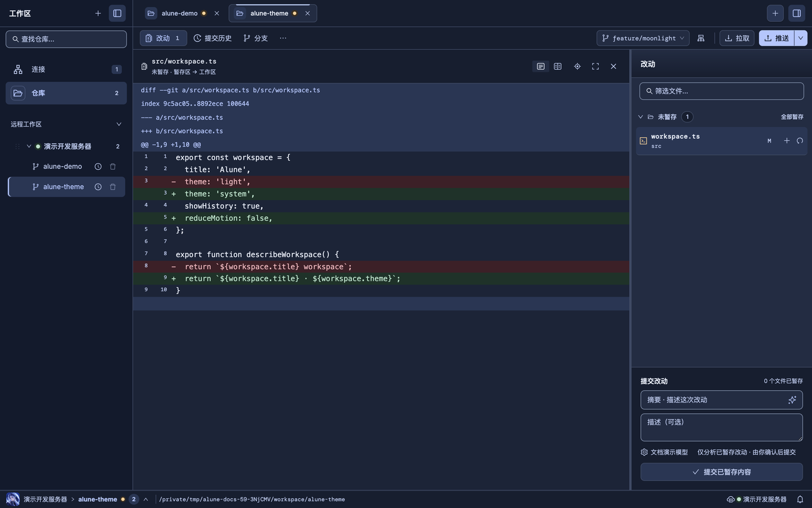Image resolution: width=812 pixels, height=508 pixels.
Task: Click the 描述 optional description textarea
Action: click(721, 427)
